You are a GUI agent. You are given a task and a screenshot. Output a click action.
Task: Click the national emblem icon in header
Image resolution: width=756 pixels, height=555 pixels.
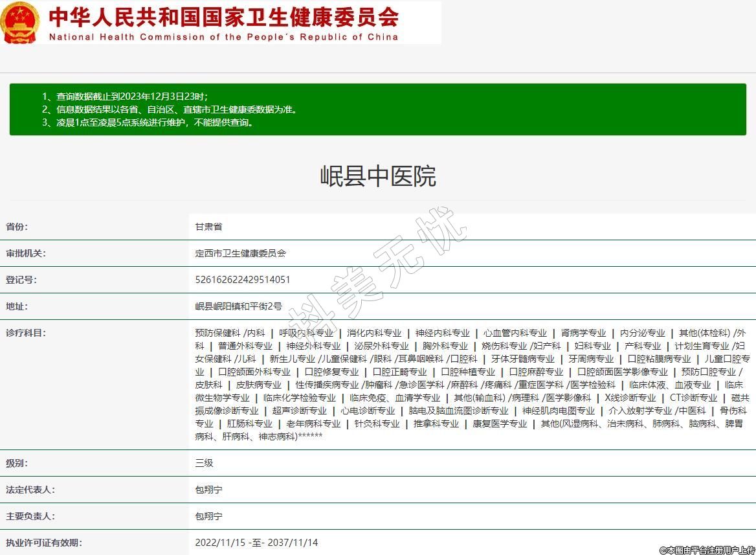[20, 23]
